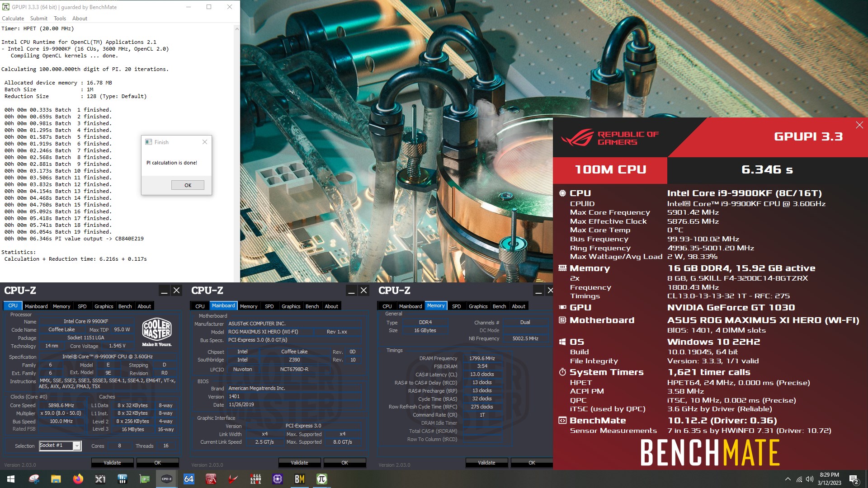Open Firefox from the taskbar
The width and height of the screenshot is (868, 488).
click(x=78, y=479)
